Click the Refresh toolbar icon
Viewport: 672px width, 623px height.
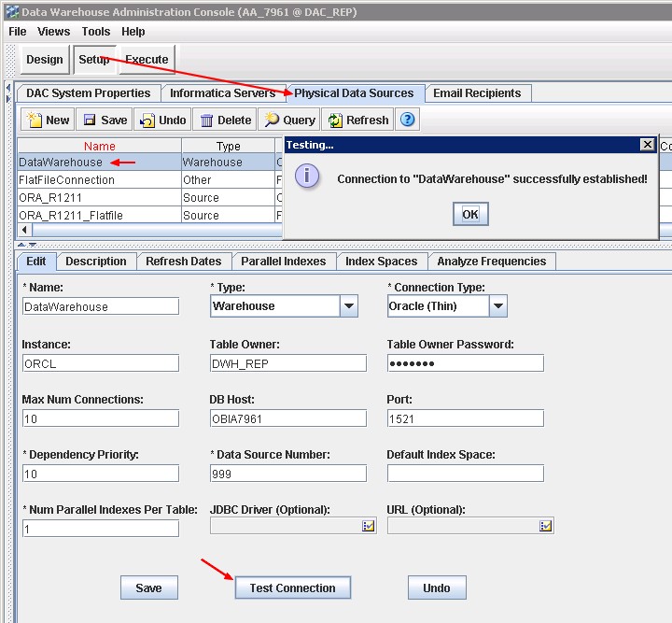point(335,120)
